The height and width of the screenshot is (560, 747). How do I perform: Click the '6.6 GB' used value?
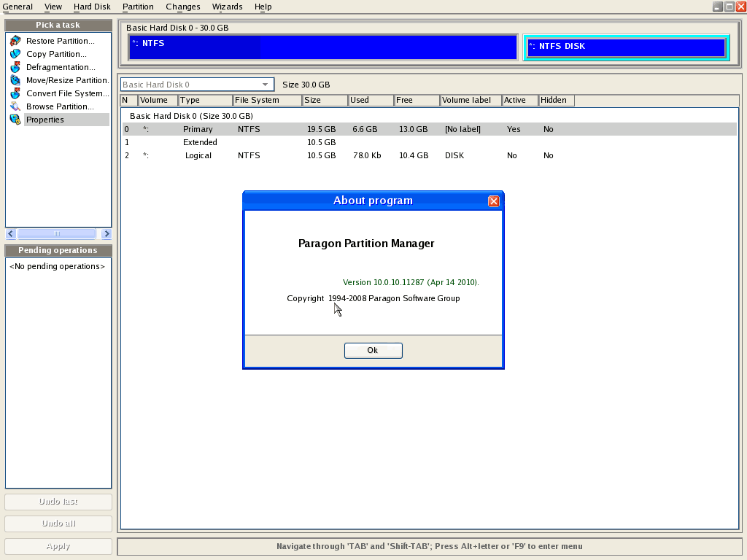point(365,129)
